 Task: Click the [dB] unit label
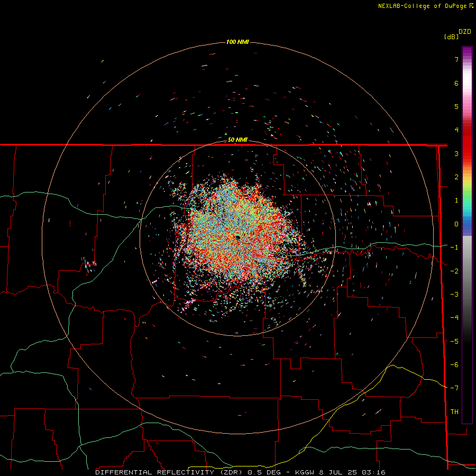pos(452,36)
